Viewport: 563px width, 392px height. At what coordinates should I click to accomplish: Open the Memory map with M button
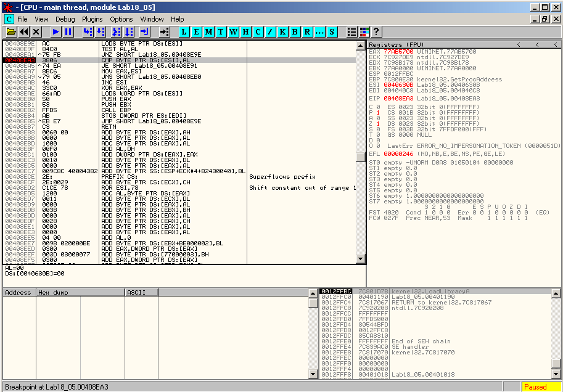tap(209, 31)
